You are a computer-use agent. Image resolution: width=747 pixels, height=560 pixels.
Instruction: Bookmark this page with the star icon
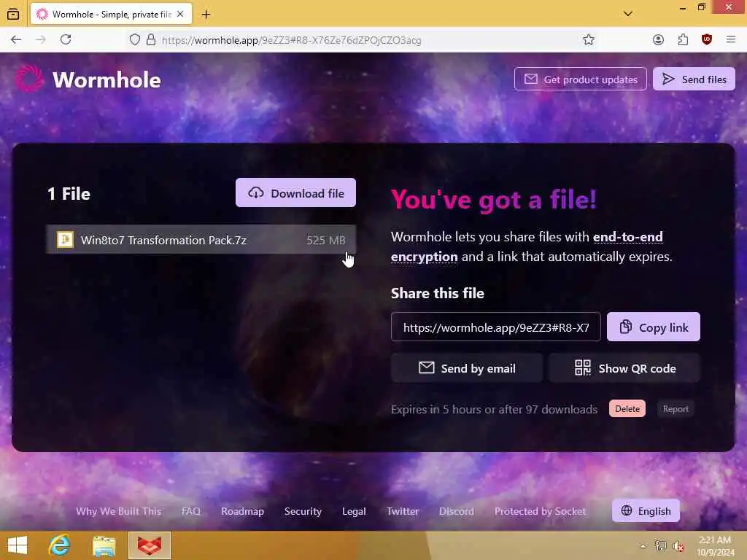pyautogui.click(x=589, y=40)
